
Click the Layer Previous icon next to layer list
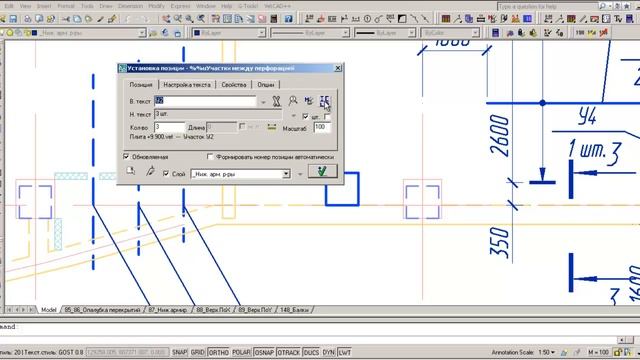tap(165, 33)
